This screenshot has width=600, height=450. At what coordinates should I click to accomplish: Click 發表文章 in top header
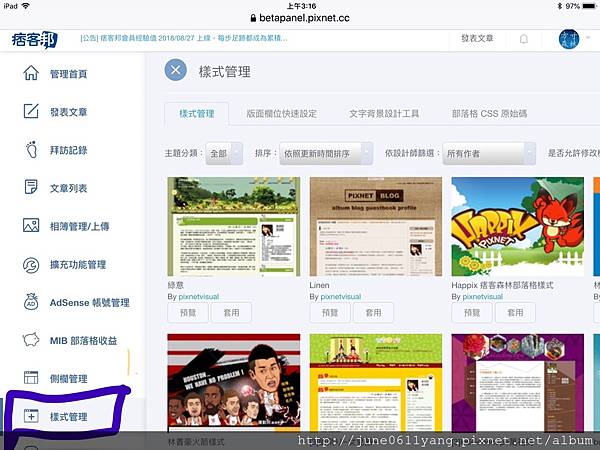[x=477, y=38]
